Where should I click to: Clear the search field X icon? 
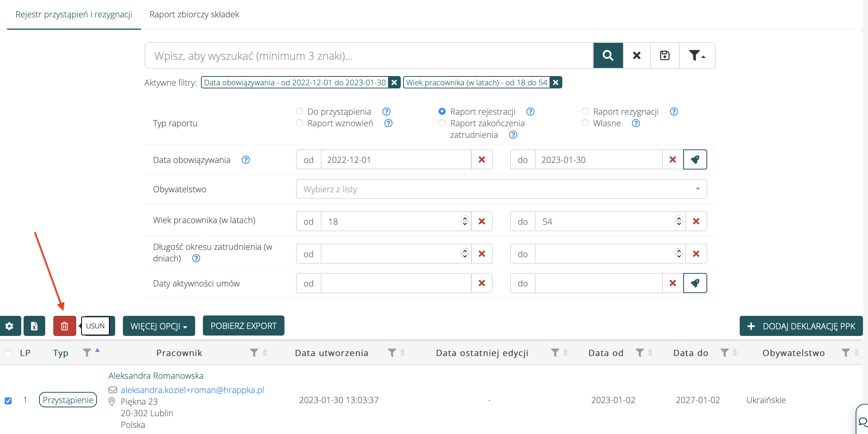point(637,56)
